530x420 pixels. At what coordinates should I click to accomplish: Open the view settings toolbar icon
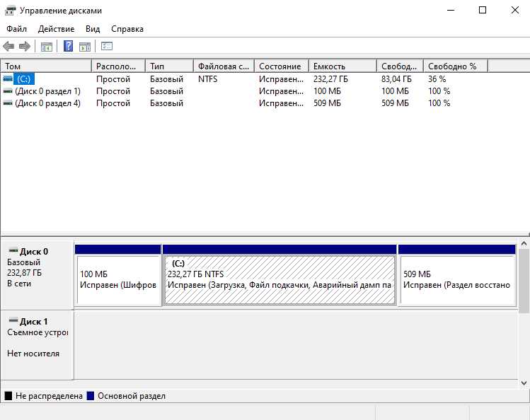coord(107,46)
